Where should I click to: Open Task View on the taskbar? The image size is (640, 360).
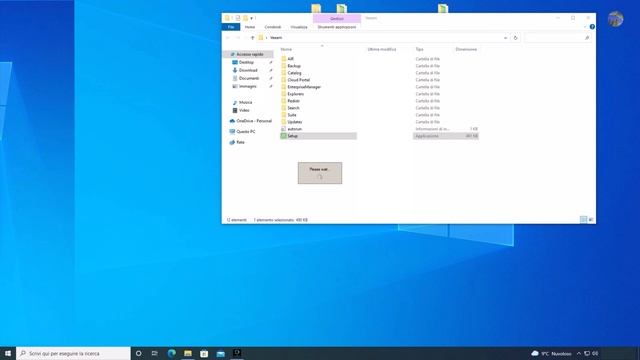(x=155, y=353)
